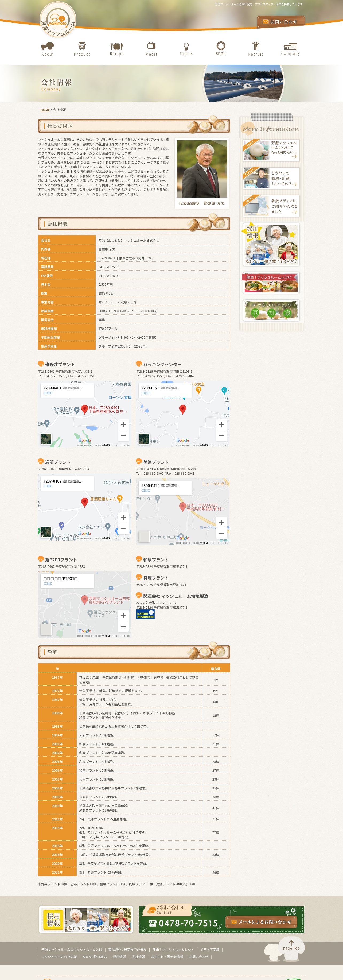This screenshot has height=980, width=343.
Task: Zoom in on the 岩部プラント map
Action: 123,518
